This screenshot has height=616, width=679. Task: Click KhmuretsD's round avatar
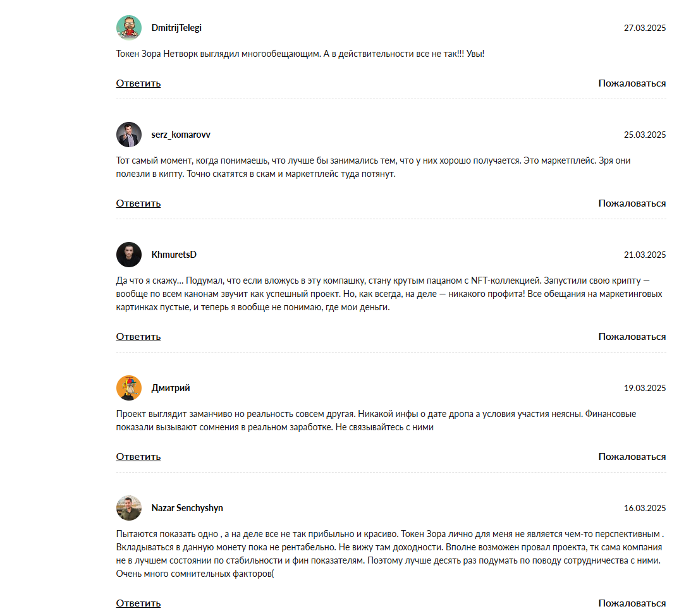coord(129,255)
